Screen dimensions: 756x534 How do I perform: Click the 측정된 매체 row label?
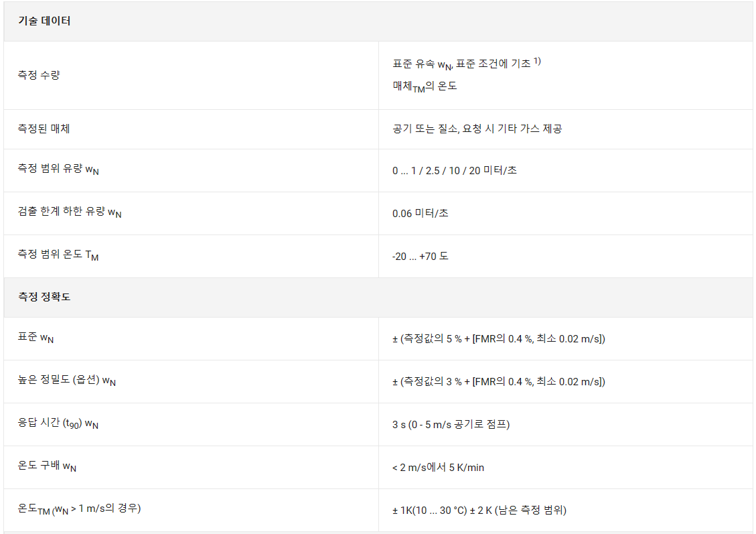pos(44,129)
